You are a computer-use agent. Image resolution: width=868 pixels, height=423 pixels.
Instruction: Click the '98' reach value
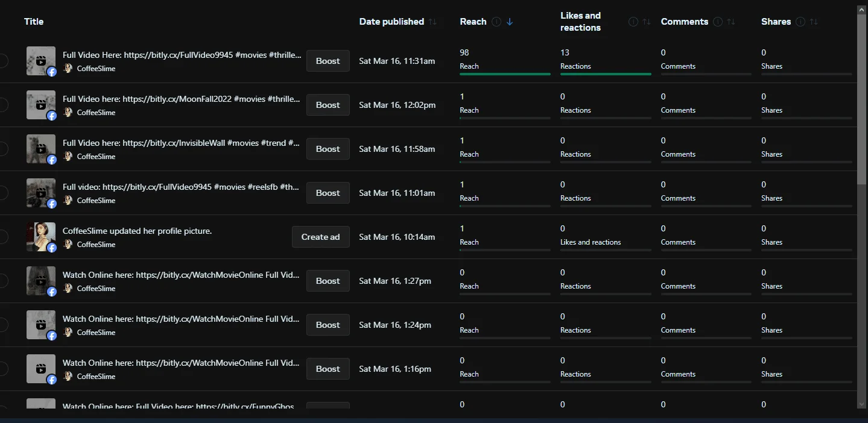(x=464, y=52)
